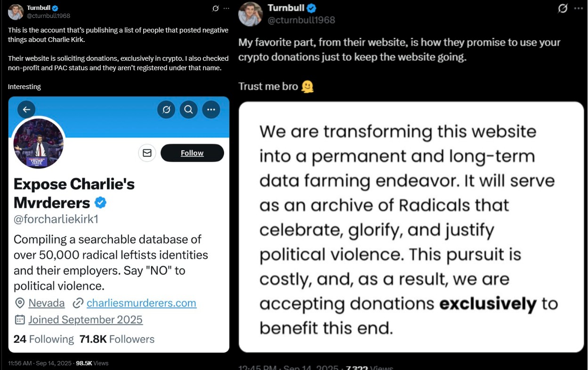The image size is (588, 370).
Task: Open search on the Expose Charlie's Mvrderers profile
Action: point(188,109)
